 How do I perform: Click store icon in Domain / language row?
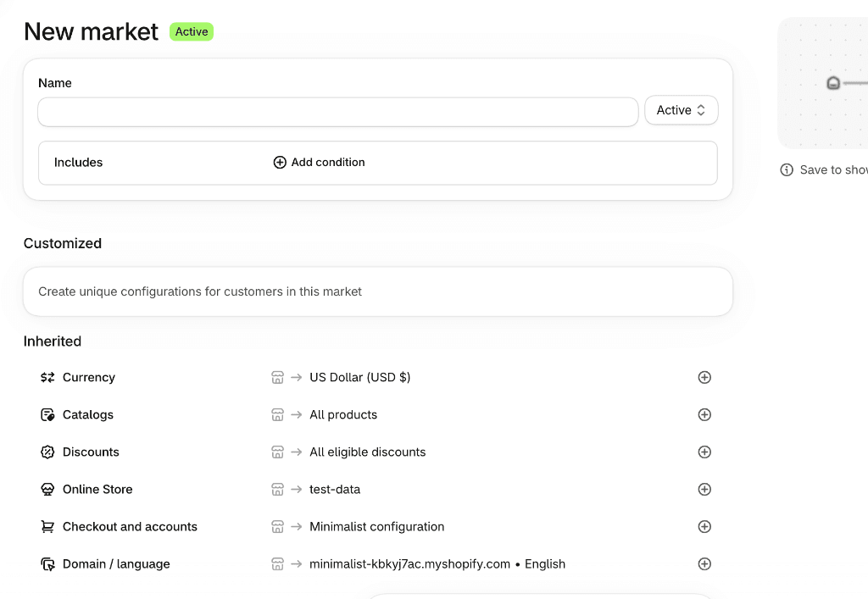click(x=277, y=564)
